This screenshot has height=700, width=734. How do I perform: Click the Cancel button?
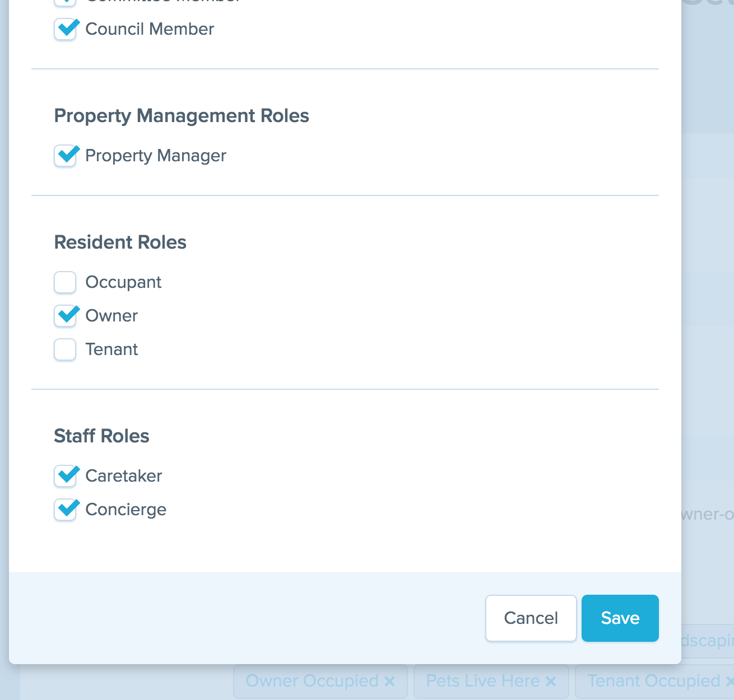pyautogui.click(x=531, y=618)
